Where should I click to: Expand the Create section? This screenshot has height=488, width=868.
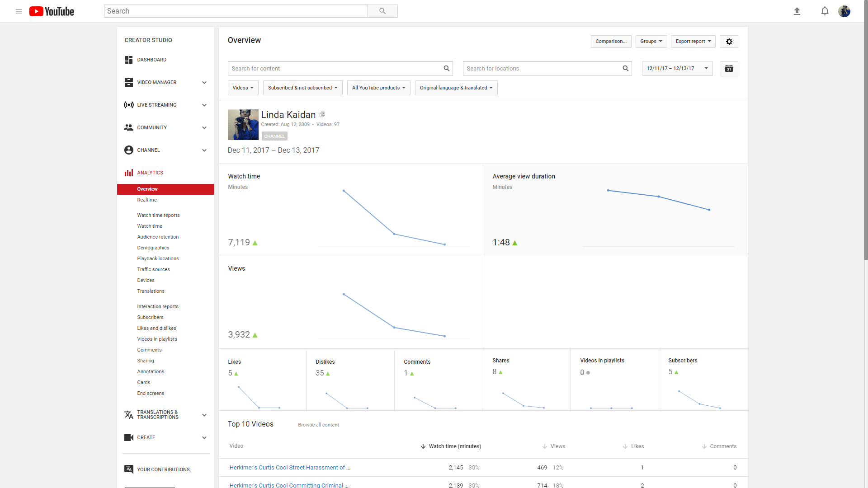pos(204,438)
